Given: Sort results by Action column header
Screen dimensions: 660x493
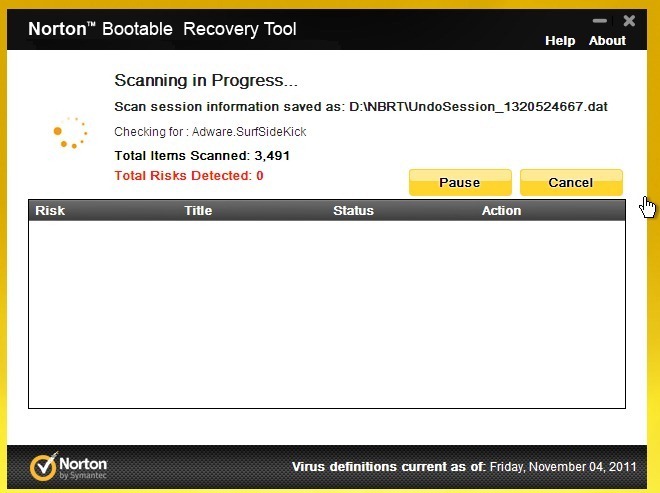Looking at the screenshot, I should (501, 211).
